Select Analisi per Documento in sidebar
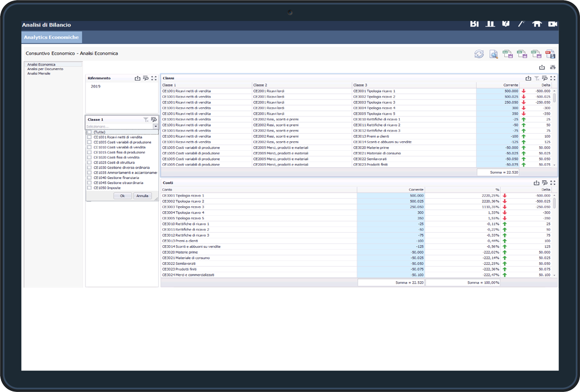The height and width of the screenshot is (392, 580). click(45, 69)
